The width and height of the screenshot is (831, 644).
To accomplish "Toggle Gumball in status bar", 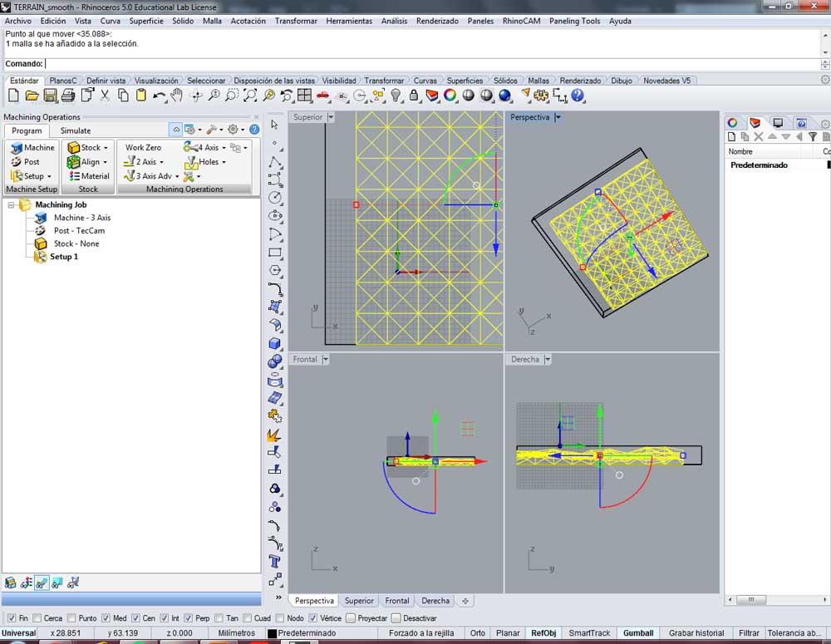I will pos(638,633).
